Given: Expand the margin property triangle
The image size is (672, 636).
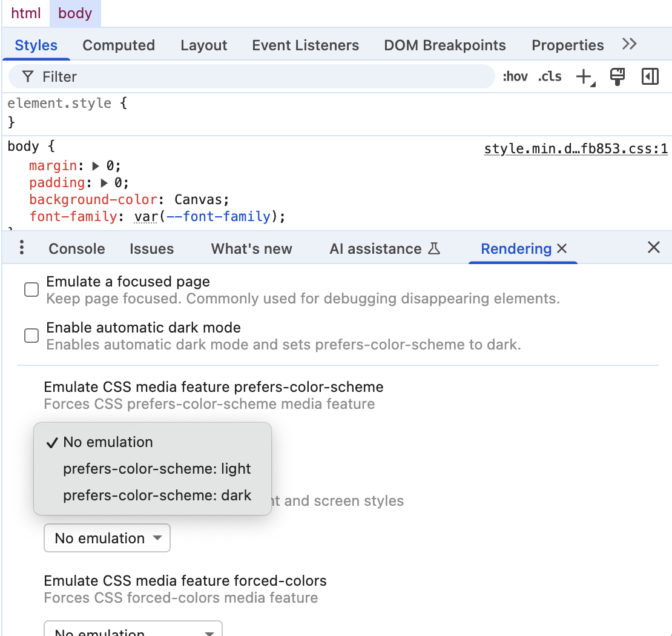Looking at the screenshot, I should click(96, 166).
